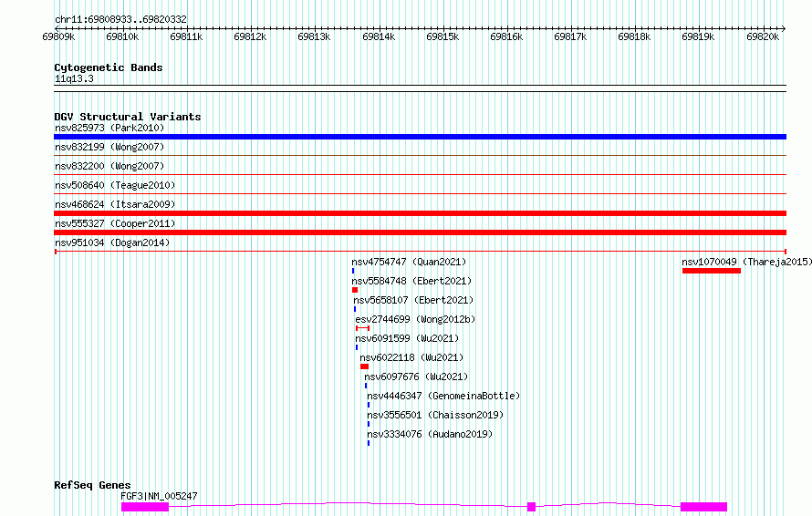Select the nsv832199 (Wong2007) variant label
The height and width of the screenshot is (516, 812).
click(x=109, y=147)
